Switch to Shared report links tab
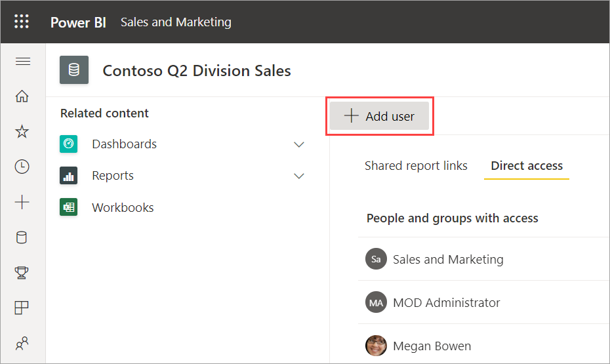This screenshot has height=364, width=610. pyautogui.click(x=416, y=166)
